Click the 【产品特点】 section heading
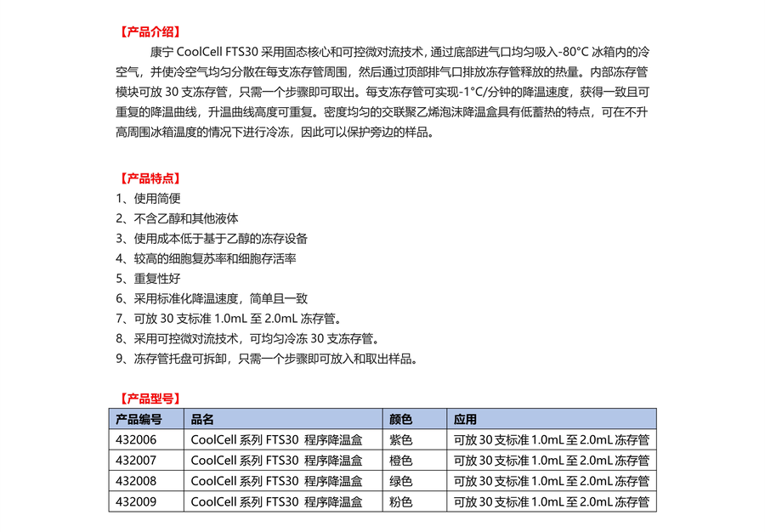This screenshot has width=765, height=532. point(150,178)
